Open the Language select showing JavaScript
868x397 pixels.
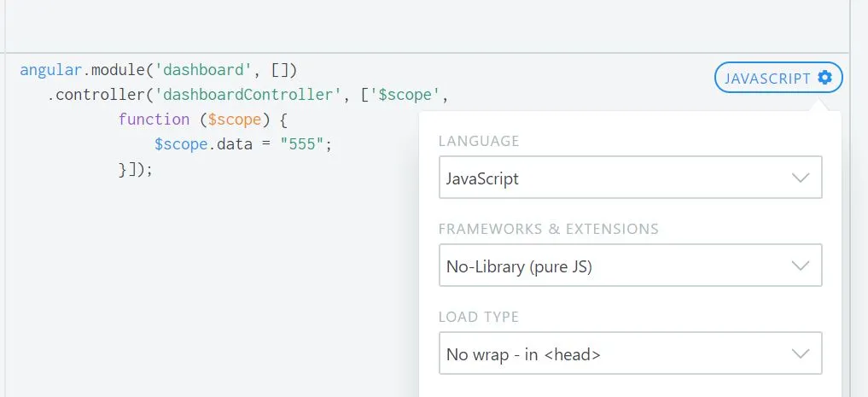point(630,178)
